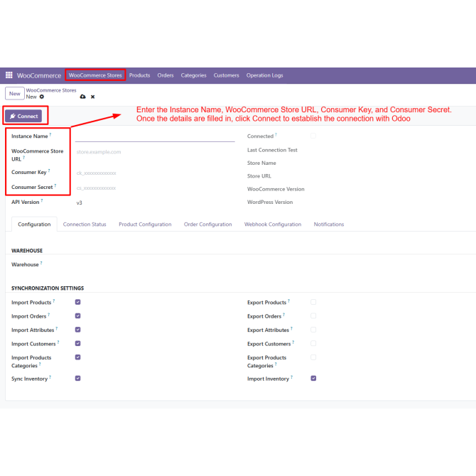Click the New record button
The height and width of the screenshot is (476, 476).
15,94
